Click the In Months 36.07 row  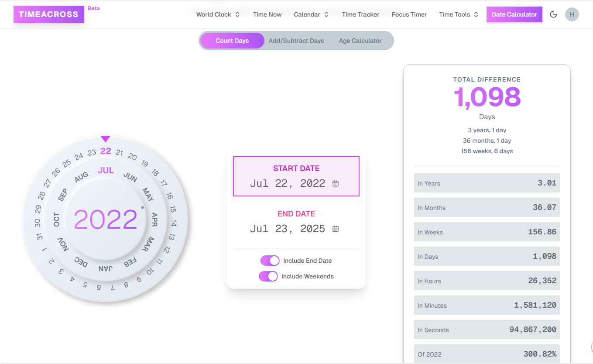(x=487, y=208)
